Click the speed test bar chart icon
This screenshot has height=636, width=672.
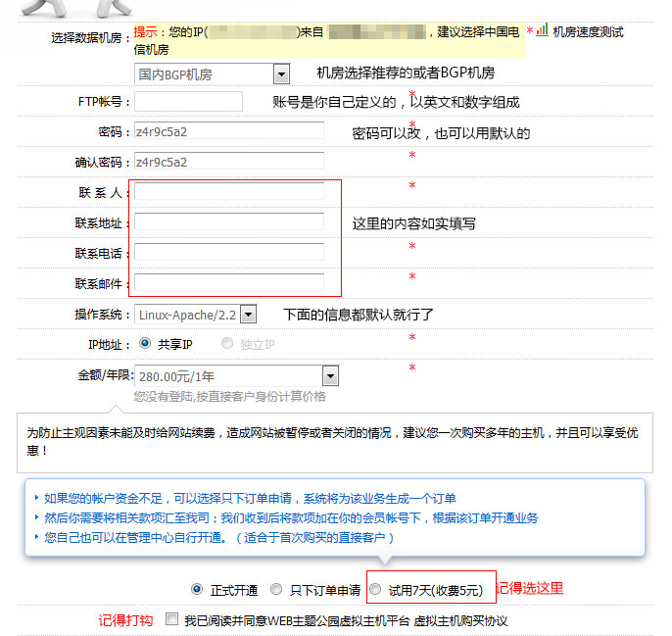542,30
